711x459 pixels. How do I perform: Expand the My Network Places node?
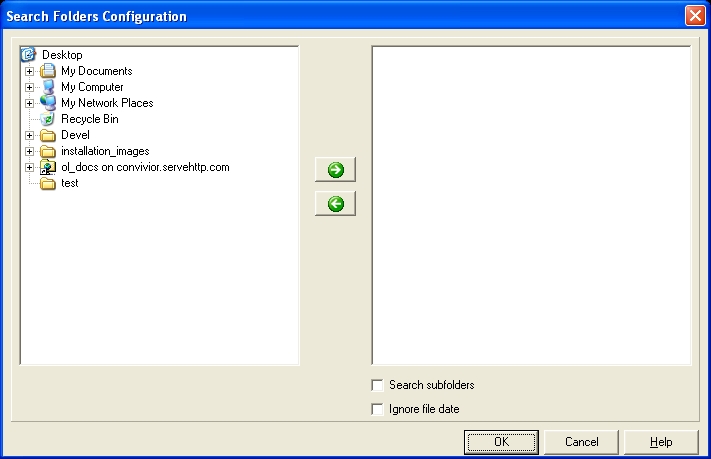coord(29,103)
